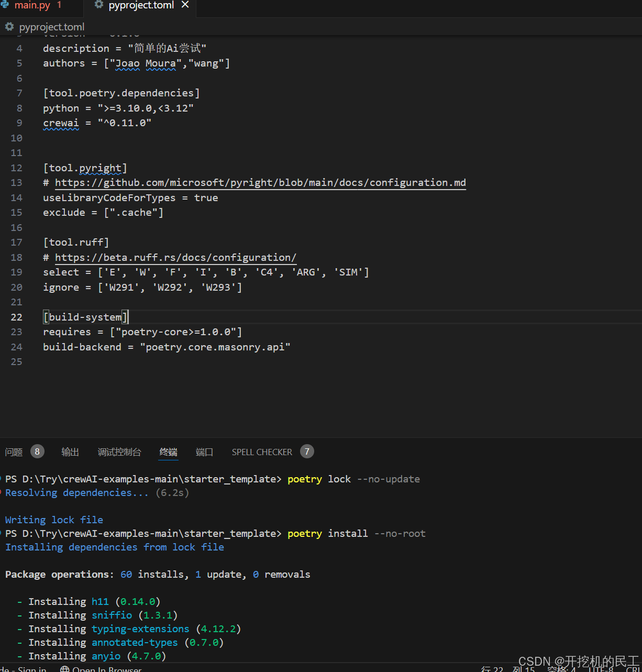642x672 pixels.
Task: Switch to the 问题 panel tab
Action: point(14,451)
